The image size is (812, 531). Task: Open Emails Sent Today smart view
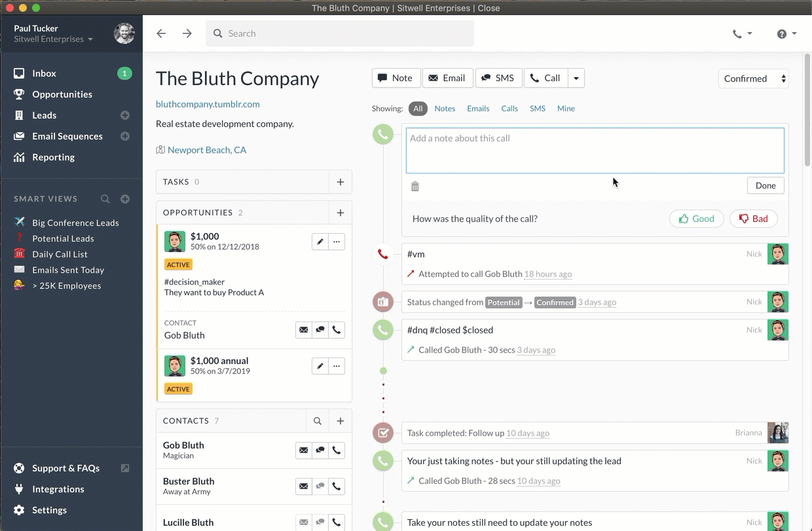[x=68, y=270]
